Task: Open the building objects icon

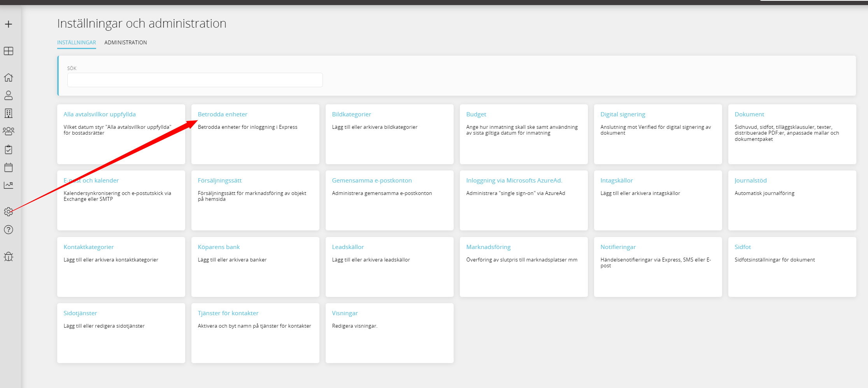Action: 9,113
